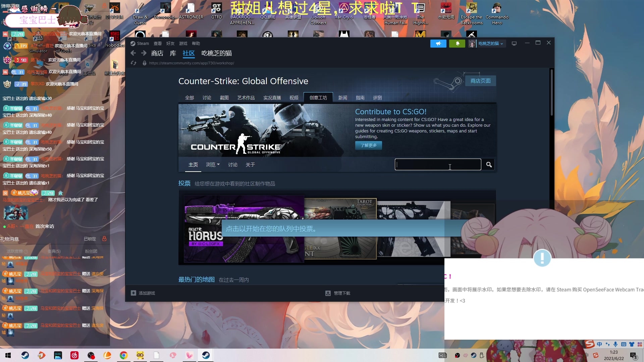Launch Big Picture mode with the monitor icon

(x=514, y=44)
